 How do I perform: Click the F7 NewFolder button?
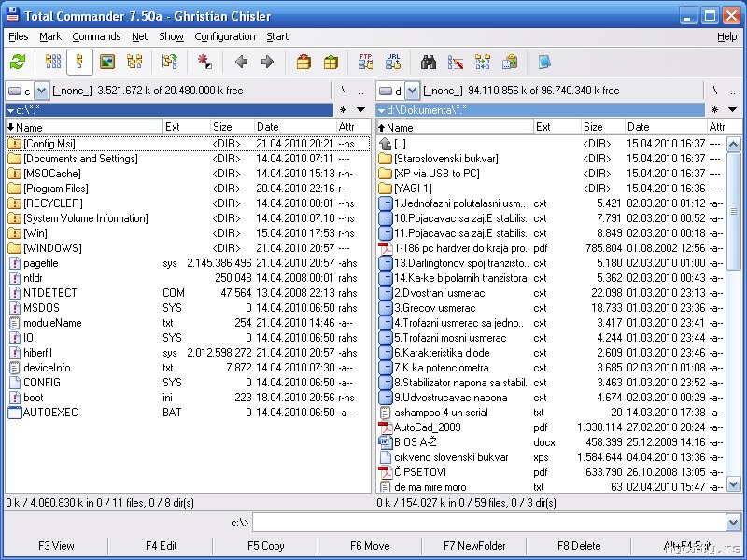[474, 546]
